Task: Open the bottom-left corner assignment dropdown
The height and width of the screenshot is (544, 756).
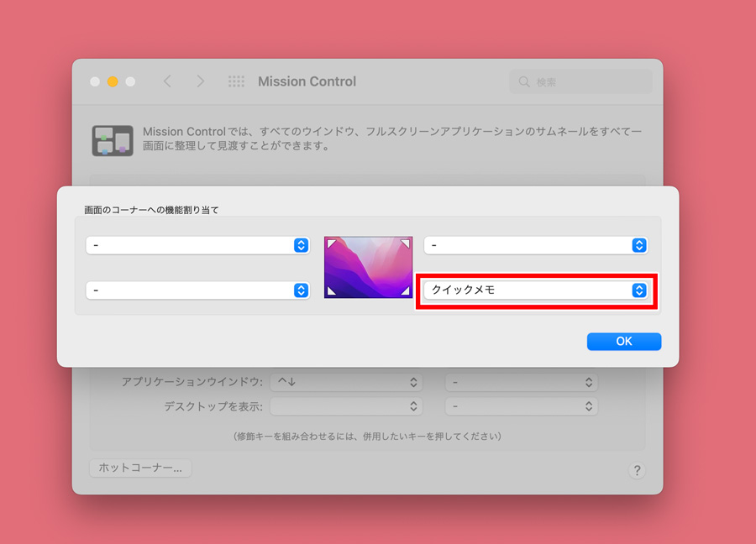Action: pos(197,290)
